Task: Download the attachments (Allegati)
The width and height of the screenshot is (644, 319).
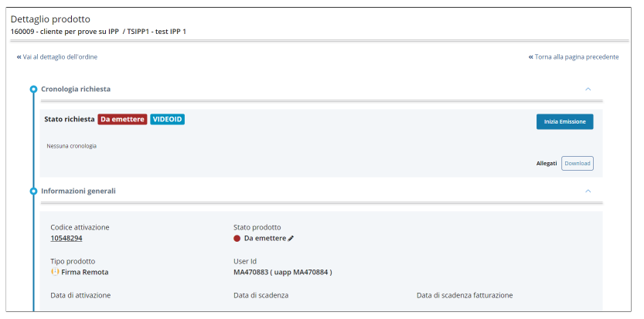Action: [577, 163]
